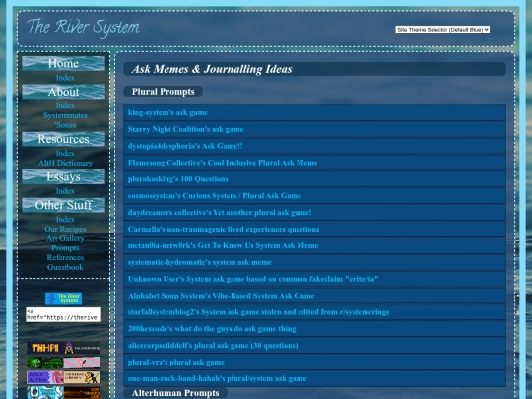This screenshot has width=532, height=399.
Task: Click Index link under Resources
Action: 65,154
